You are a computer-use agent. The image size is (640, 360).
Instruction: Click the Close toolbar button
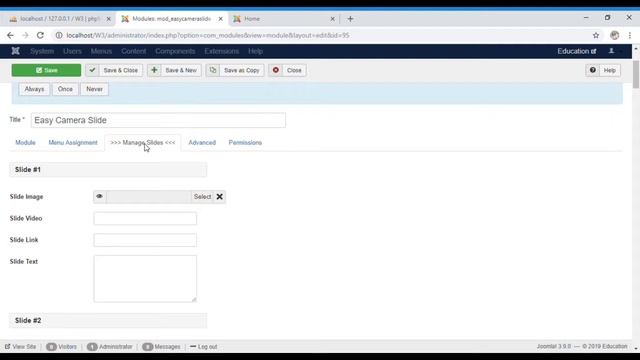[x=287, y=70]
